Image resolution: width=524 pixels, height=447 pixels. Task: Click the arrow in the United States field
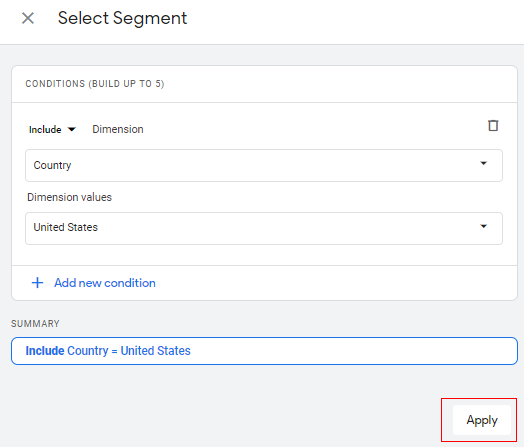(x=483, y=226)
